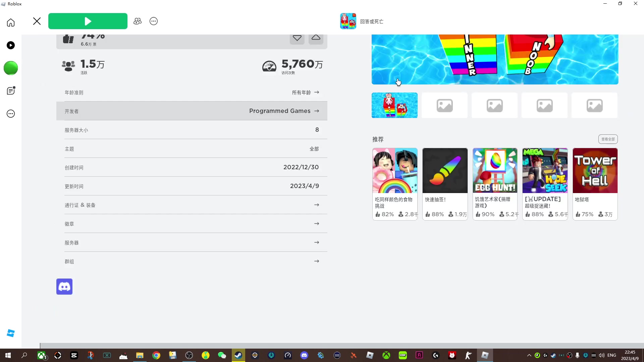This screenshot has height=362, width=644.
Task: Open QQ Music from taskbar
Action: pos(206,355)
